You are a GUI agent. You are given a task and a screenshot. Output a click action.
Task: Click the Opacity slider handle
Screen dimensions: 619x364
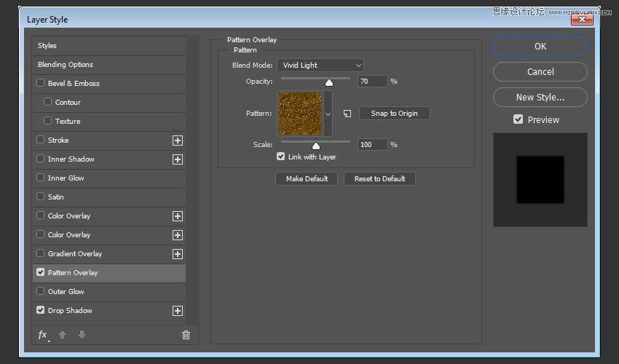pyautogui.click(x=329, y=82)
